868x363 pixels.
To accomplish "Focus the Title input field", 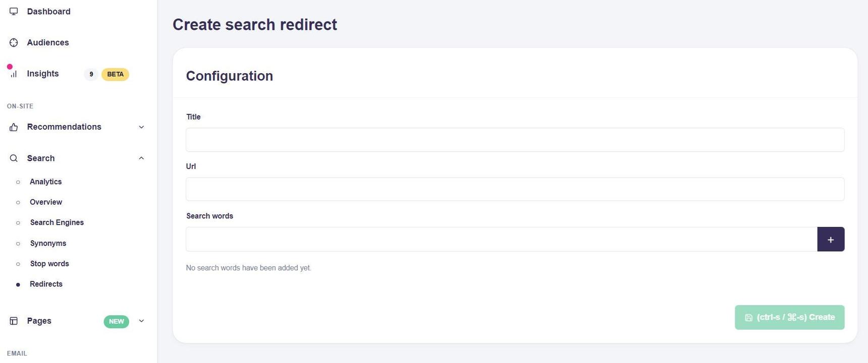I will [515, 140].
